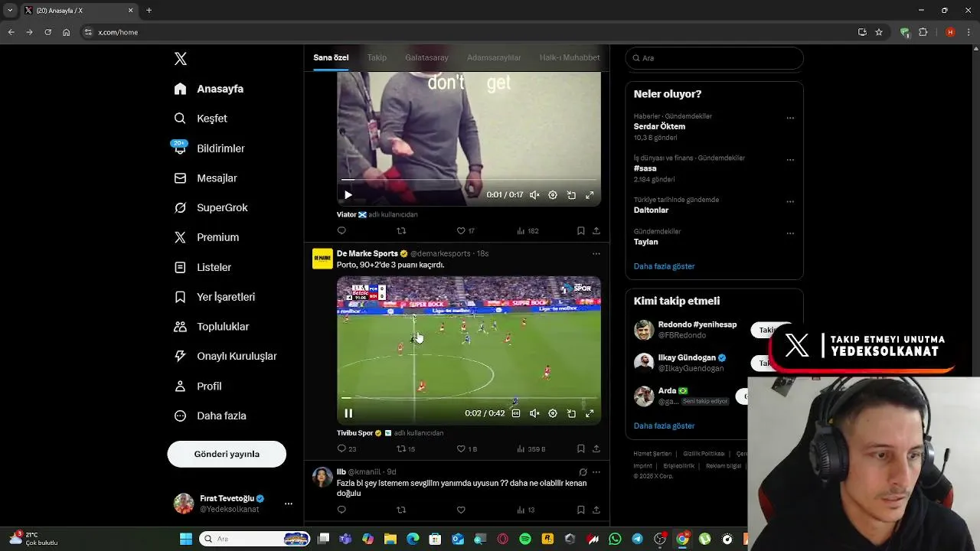Share the De Marke Sports post

coord(596,449)
